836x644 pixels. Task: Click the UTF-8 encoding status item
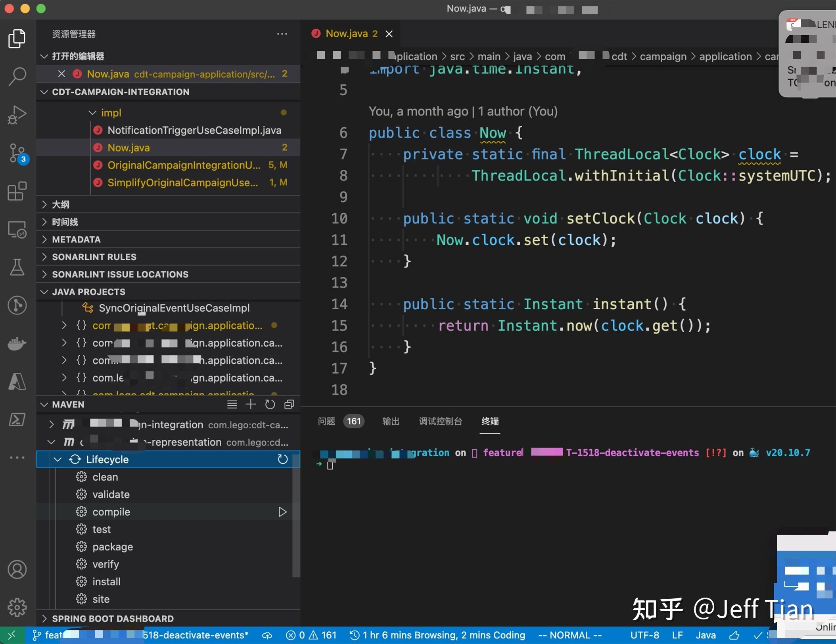coord(644,635)
